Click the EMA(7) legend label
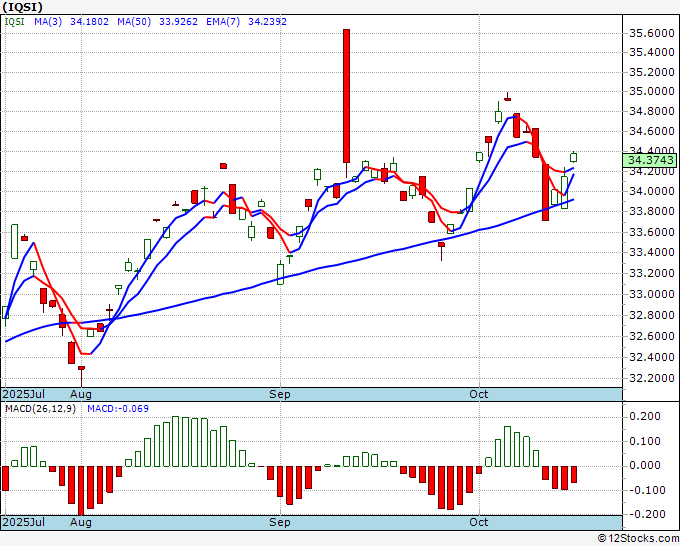680x546 pixels. pos(223,21)
